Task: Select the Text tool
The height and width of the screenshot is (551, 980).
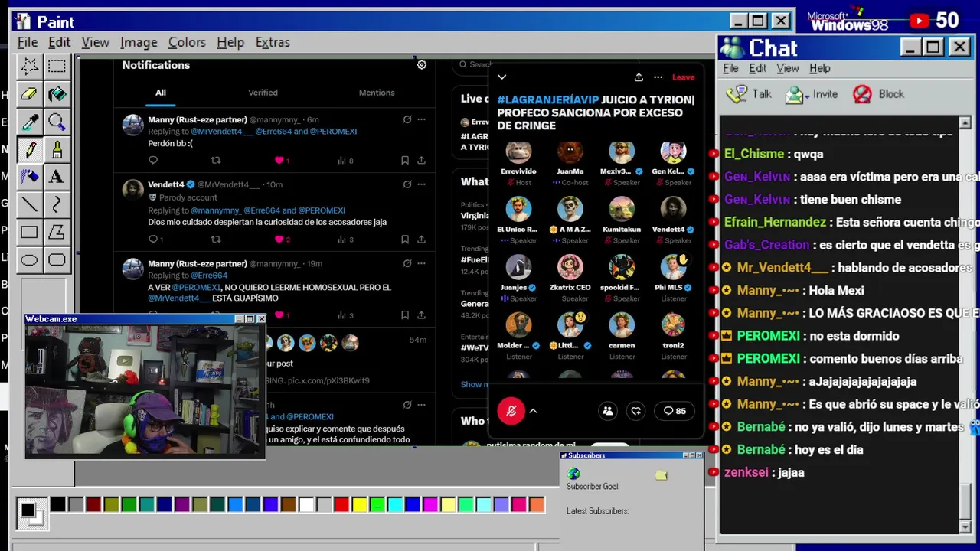Action: (x=57, y=176)
